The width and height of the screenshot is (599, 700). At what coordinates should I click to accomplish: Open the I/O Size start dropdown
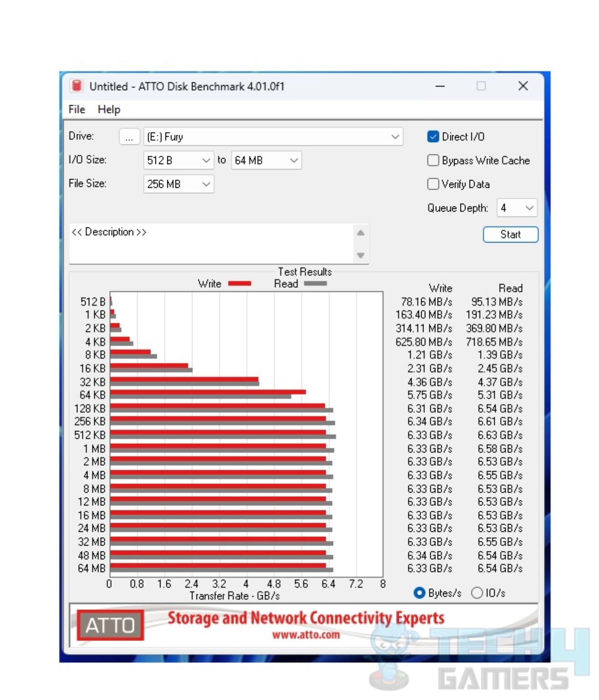click(x=178, y=160)
